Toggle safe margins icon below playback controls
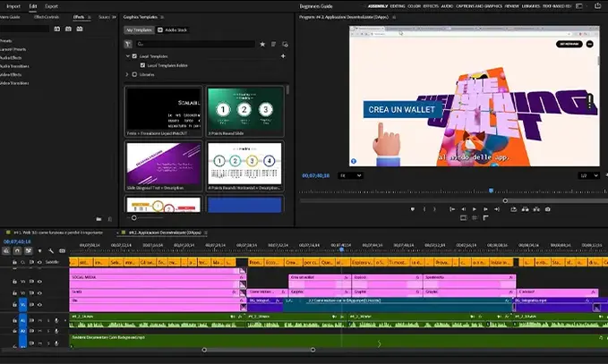 pyautogui.click(x=463, y=218)
